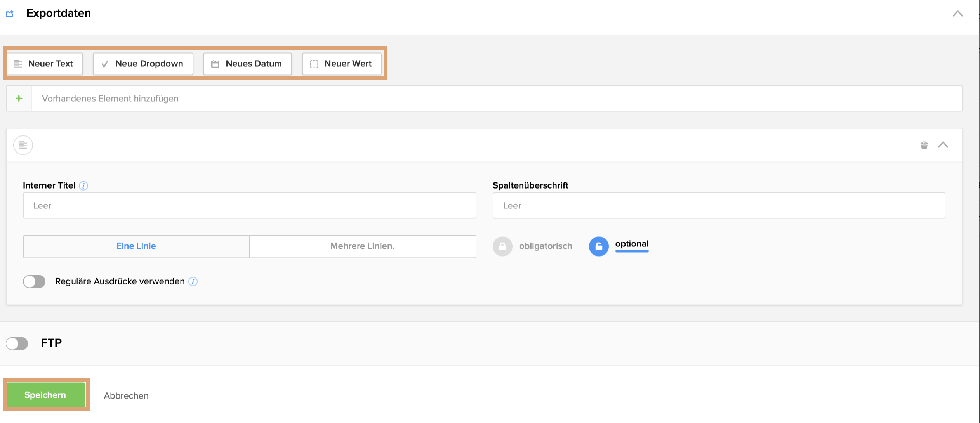Click the Abbrechen link
This screenshot has height=423, width=980.
point(126,396)
